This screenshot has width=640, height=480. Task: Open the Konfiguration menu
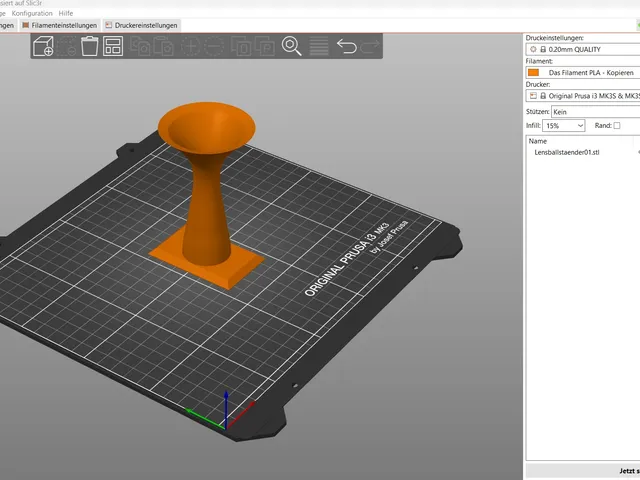32,13
